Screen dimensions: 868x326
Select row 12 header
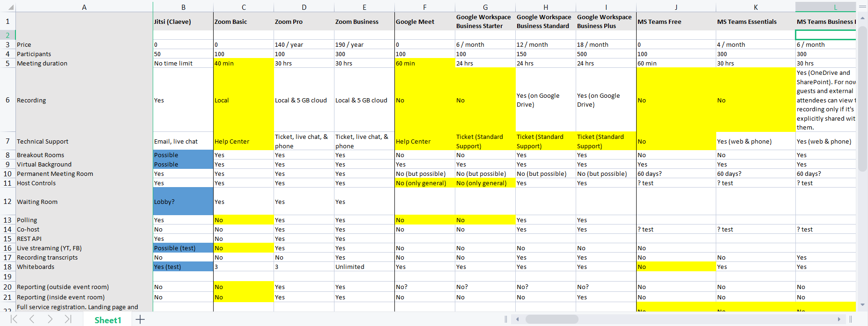point(7,201)
